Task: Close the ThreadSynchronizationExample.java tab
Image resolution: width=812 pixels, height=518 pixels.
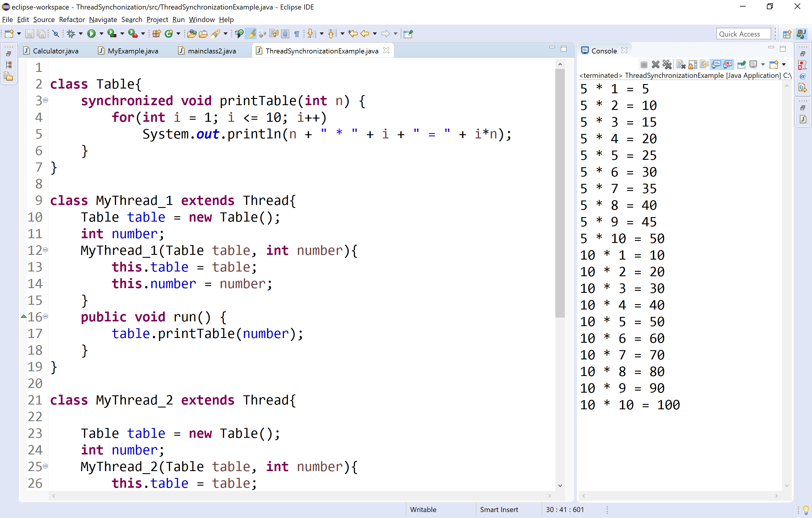Action: pyautogui.click(x=386, y=50)
